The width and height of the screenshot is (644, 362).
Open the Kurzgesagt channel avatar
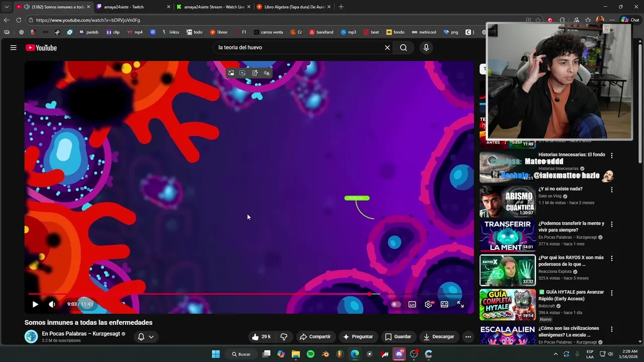(31, 337)
